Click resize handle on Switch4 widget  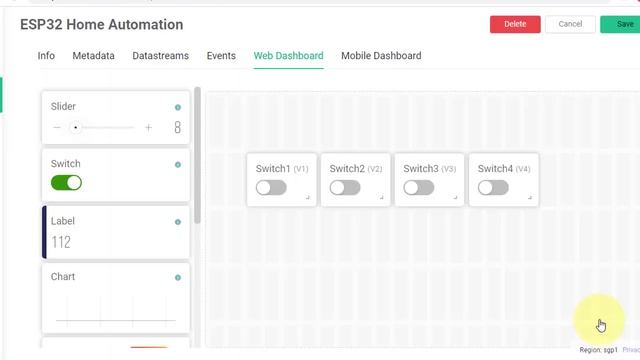tap(530, 197)
